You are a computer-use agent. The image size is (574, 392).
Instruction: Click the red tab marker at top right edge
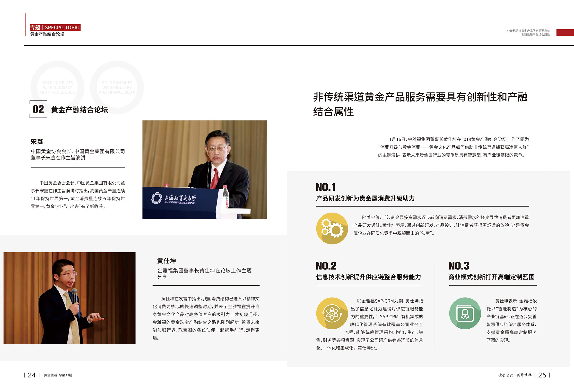click(565, 33)
